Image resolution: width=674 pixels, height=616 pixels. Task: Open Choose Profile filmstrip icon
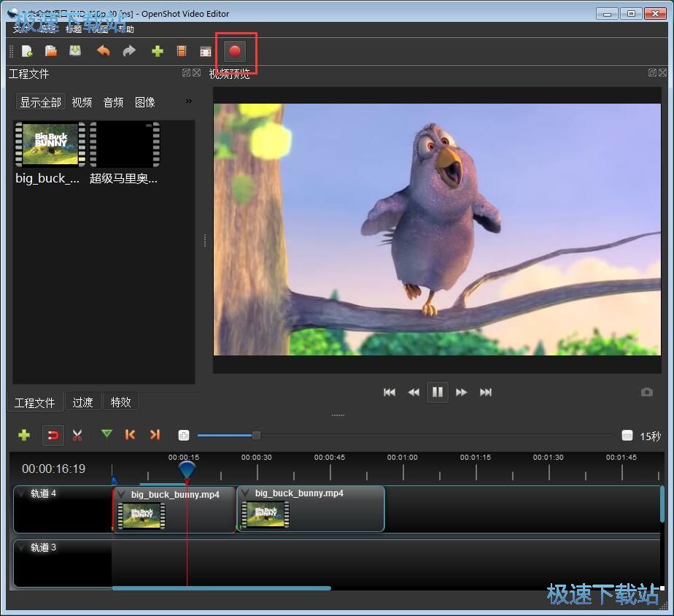[x=182, y=51]
